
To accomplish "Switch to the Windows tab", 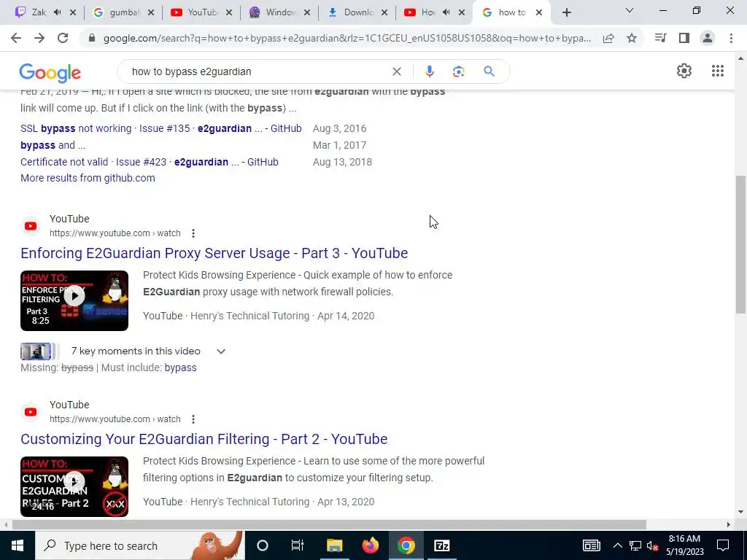I will [279, 12].
